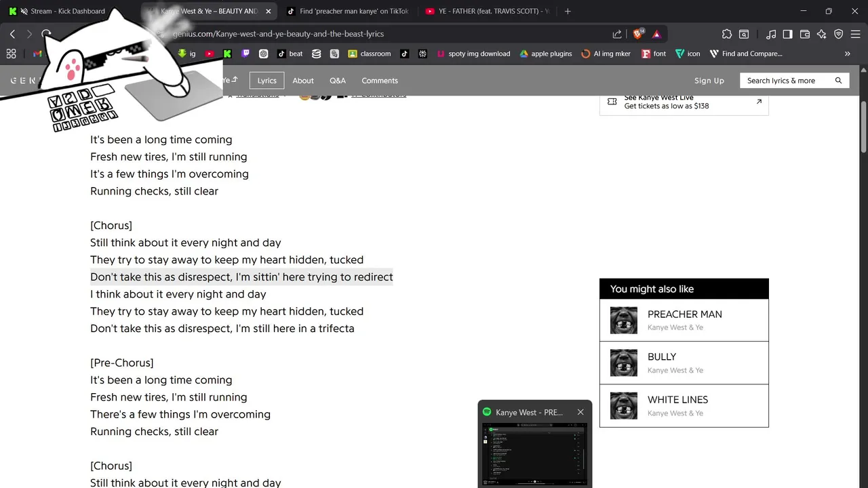Open the 'ig' bookmark
This screenshot has height=488, width=868.
pos(187,54)
